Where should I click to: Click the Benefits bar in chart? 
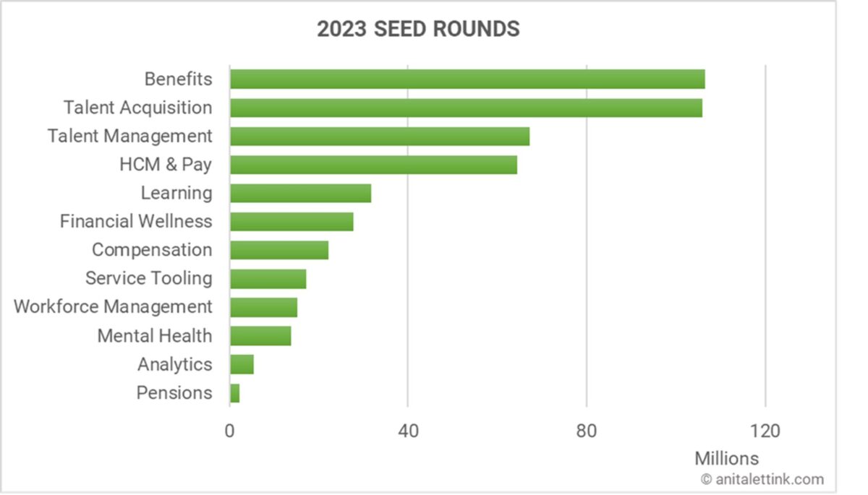pos(467,79)
